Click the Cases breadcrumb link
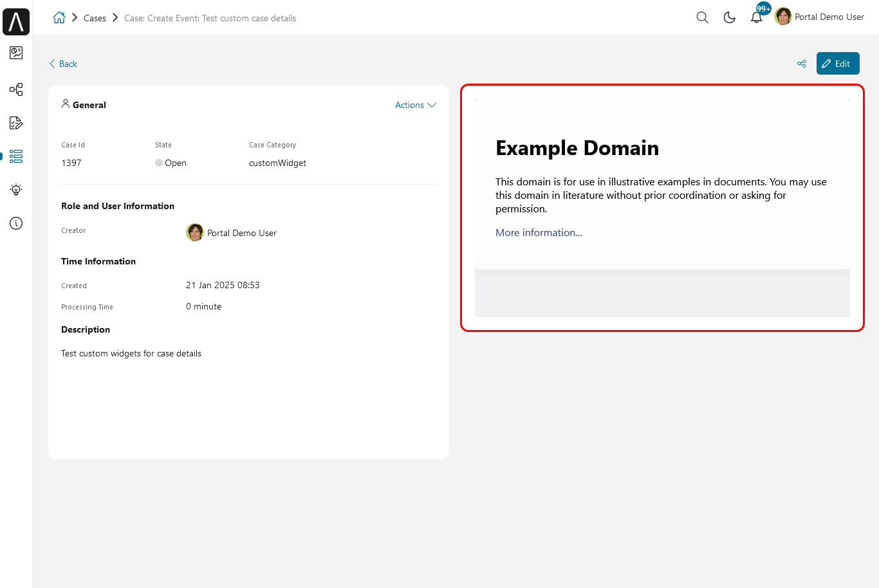879x588 pixels. pos(95,18)
